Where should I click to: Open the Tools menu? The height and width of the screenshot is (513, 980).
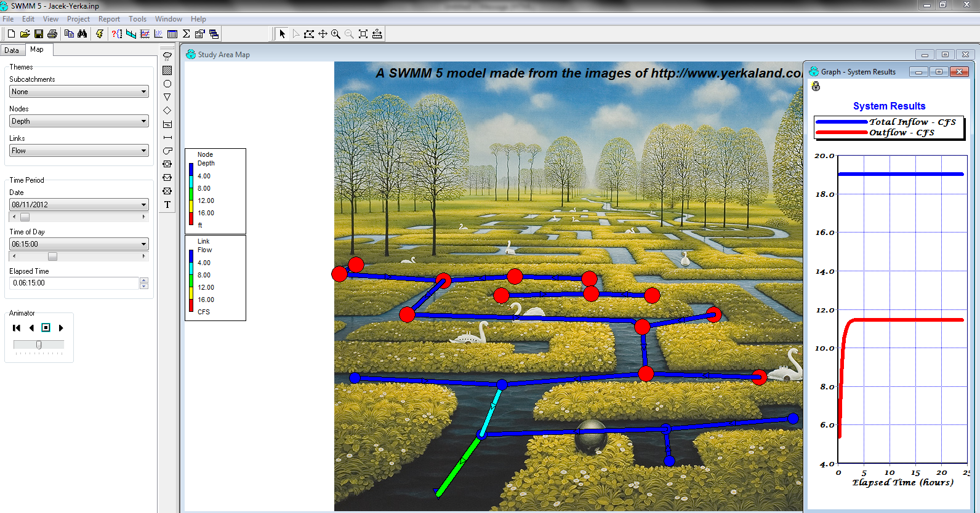(x=137, y=19)
